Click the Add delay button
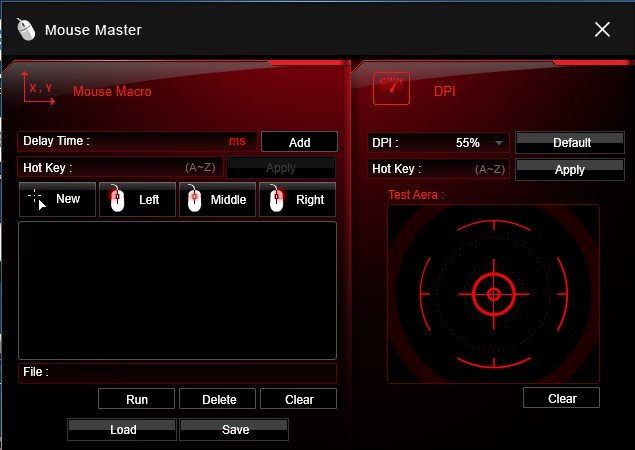 299,142
